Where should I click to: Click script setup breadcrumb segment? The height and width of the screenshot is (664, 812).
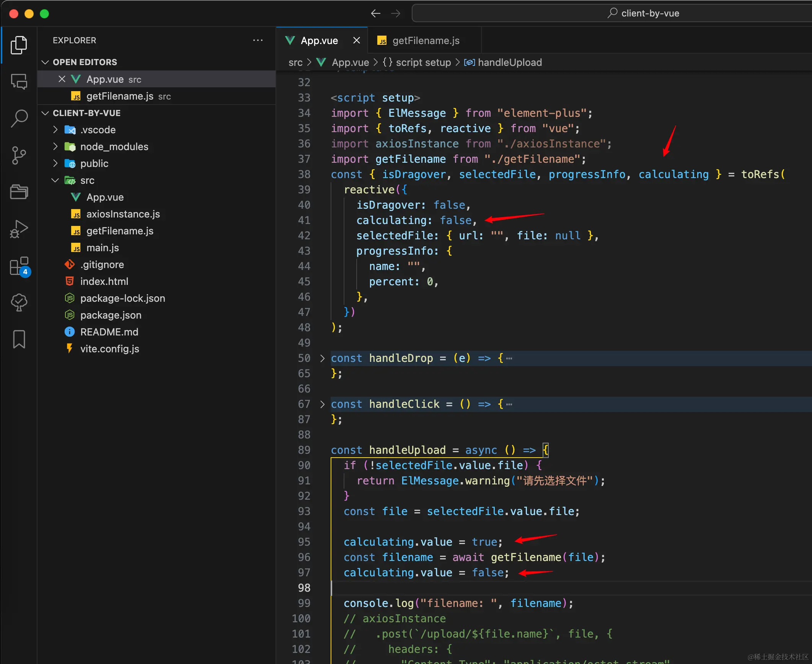click(x=423, y=62)
